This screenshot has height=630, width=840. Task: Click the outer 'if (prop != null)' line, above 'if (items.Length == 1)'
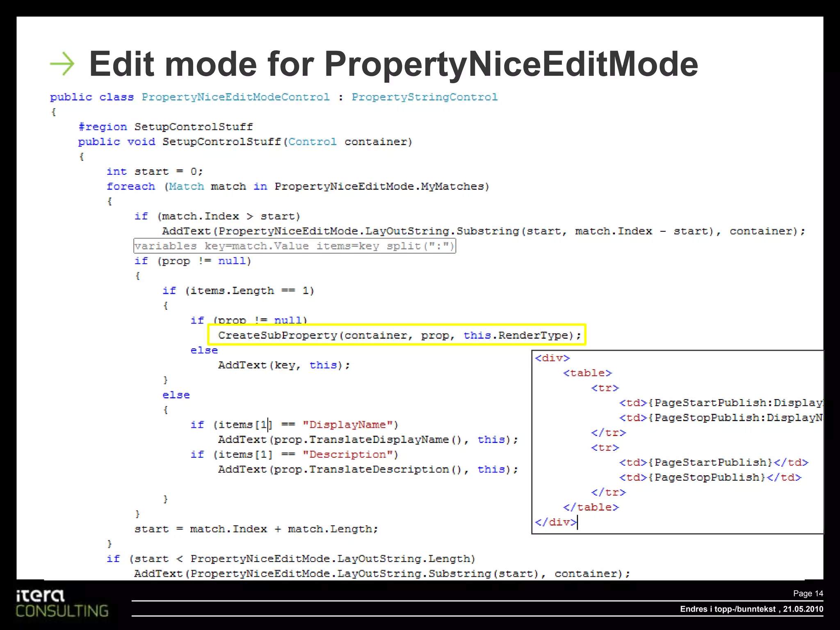193,261
